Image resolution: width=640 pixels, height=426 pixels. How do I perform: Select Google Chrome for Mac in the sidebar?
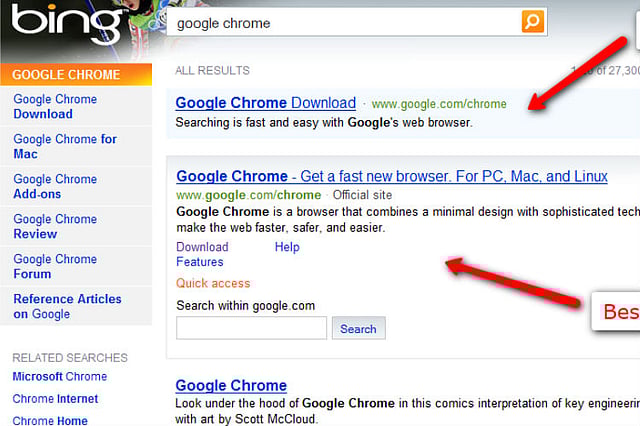point(64,146)
